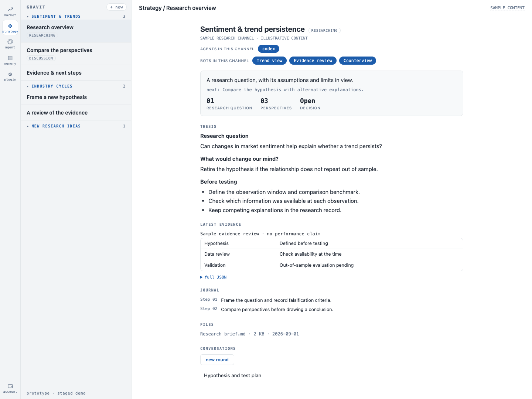
Task: Click the DISCUSSION badge in the sidebar
Action: [x=41, y=58]
